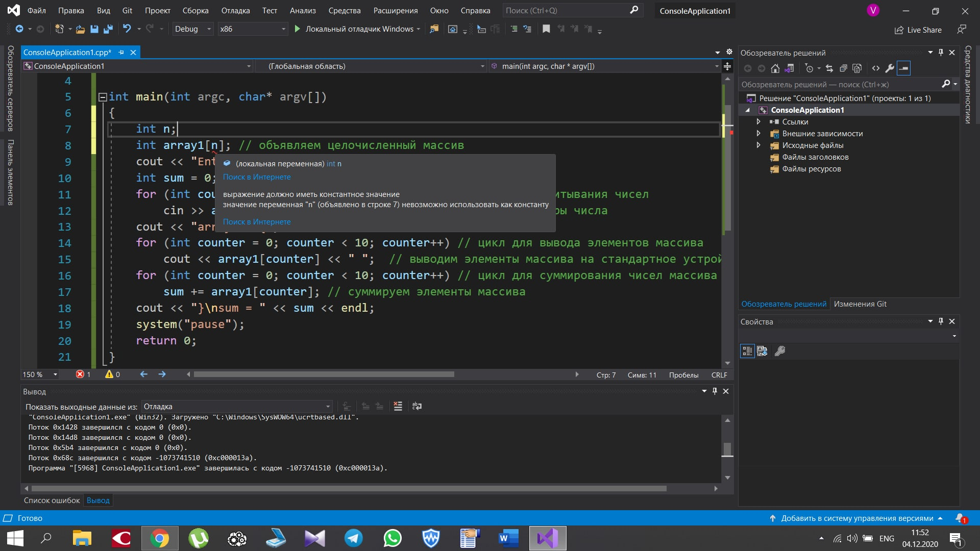Click the Save All toolbar icon
Image resolution: width=980 pixels, height=551 pixels.
[x=108, y=29]
